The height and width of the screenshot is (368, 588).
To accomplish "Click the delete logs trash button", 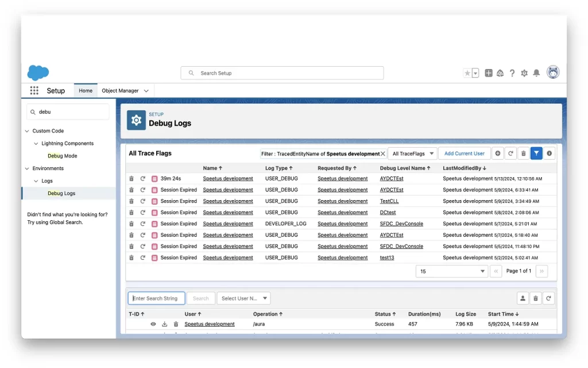I will 536,298.
